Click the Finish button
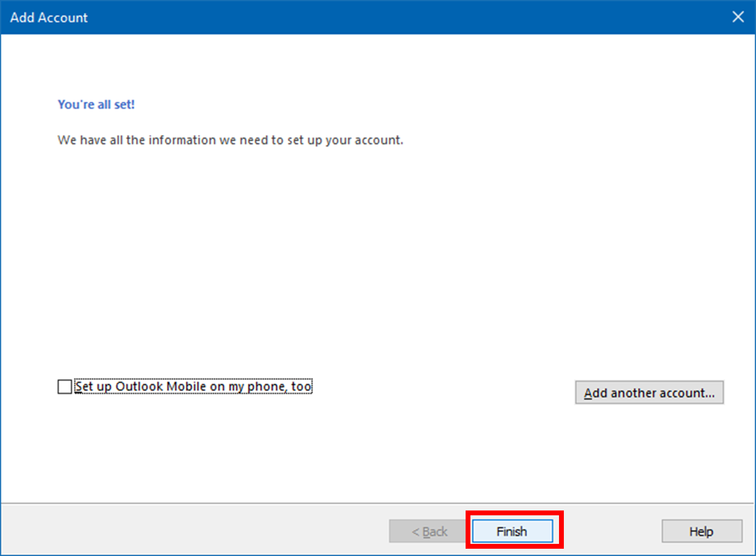The image size is (756, 556). (x=512, y=531)
